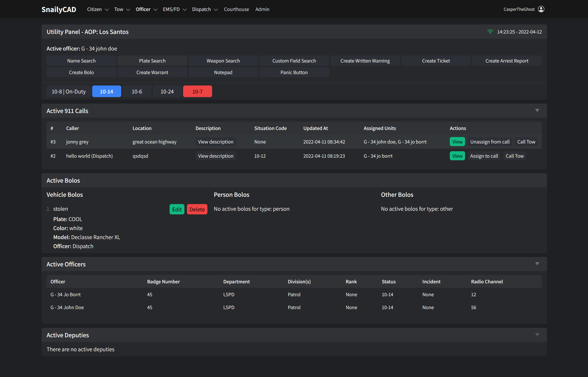Image resolution: width=588 pixels, height=377 pixels.
Task: Toggle 10-8 On-Duty status
Action: 69,91
